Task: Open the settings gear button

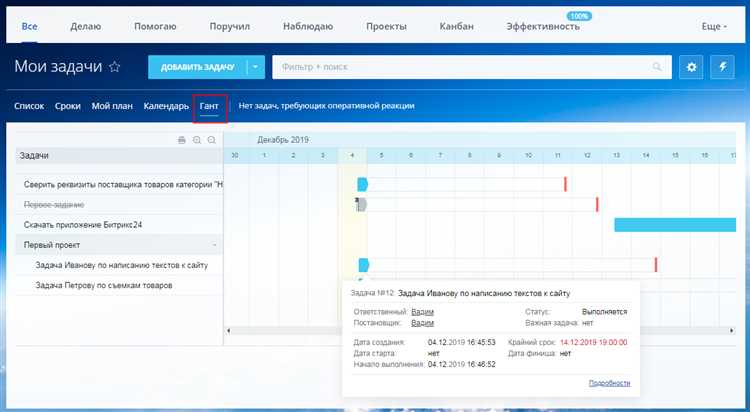Action: click(x=691, y=67)
